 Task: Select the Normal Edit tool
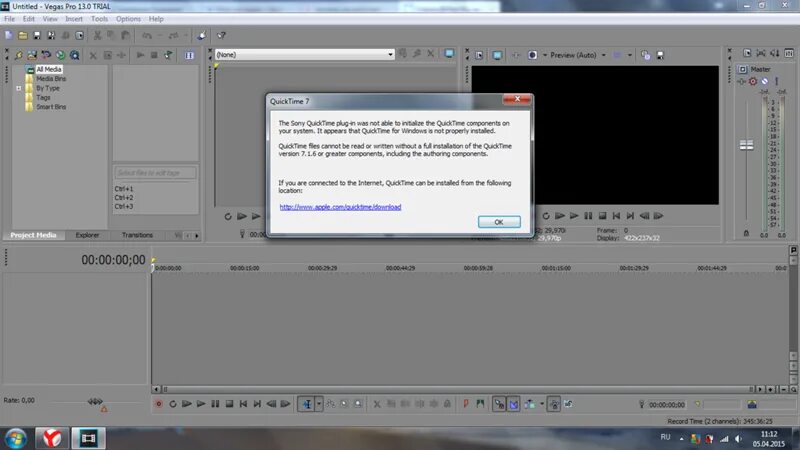(307, 404)
